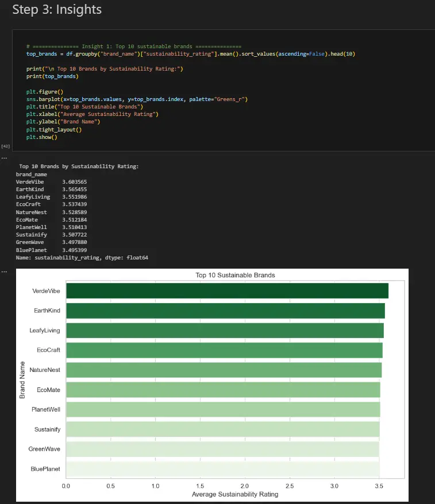This screenshot has height=504, width=435.
Task: Click the "Name: sustainability_rating, dtype" output line
Action: pos(82,258)
